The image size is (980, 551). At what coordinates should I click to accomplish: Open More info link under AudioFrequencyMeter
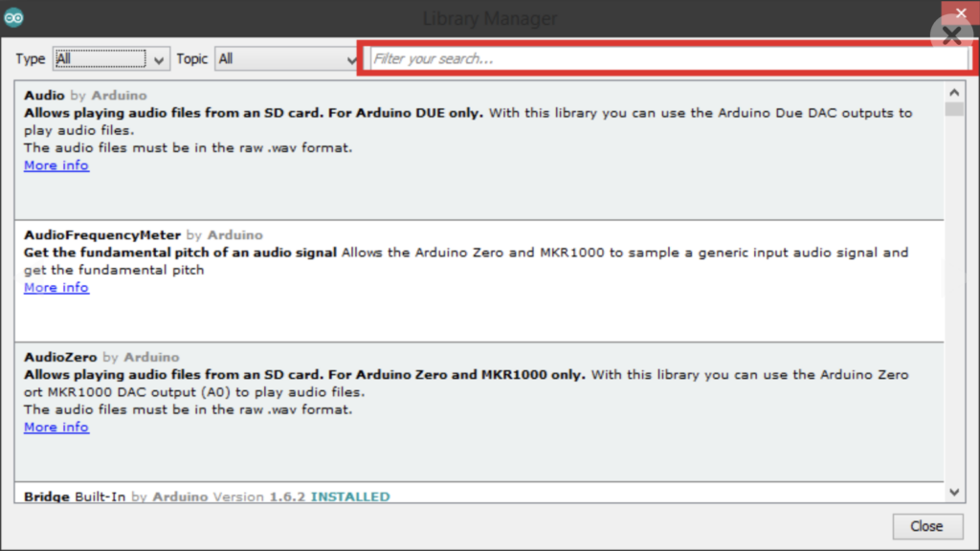point(56,288)
